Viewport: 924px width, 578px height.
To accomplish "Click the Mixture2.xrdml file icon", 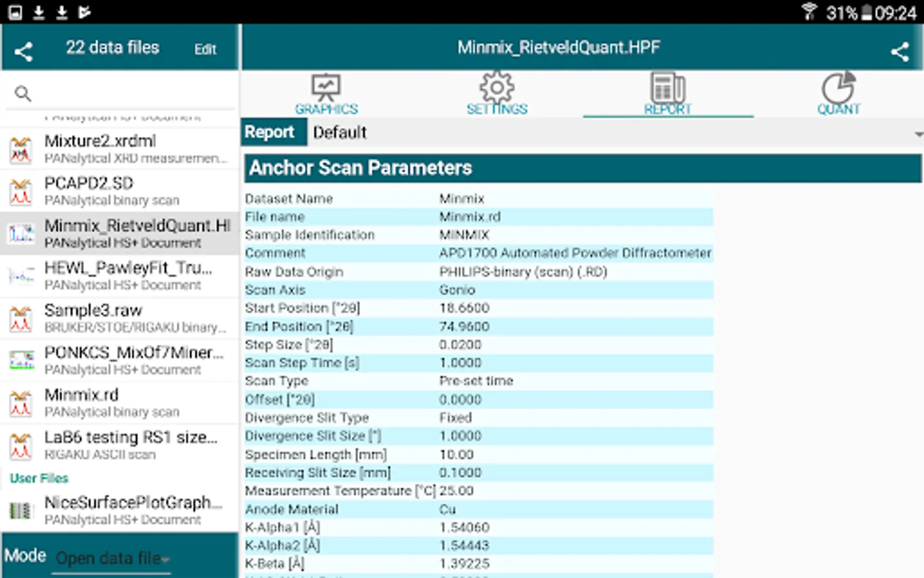I will 21,150.
